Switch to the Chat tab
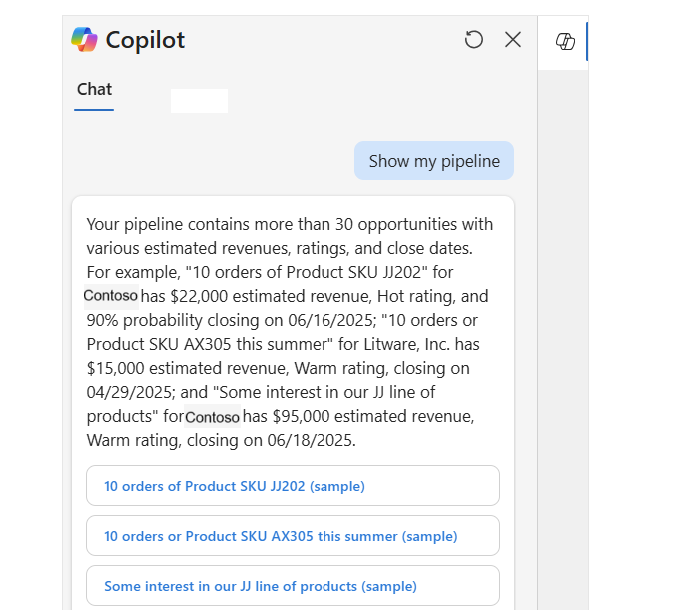Screen dimensions: 692x610 tap(94, 90)
